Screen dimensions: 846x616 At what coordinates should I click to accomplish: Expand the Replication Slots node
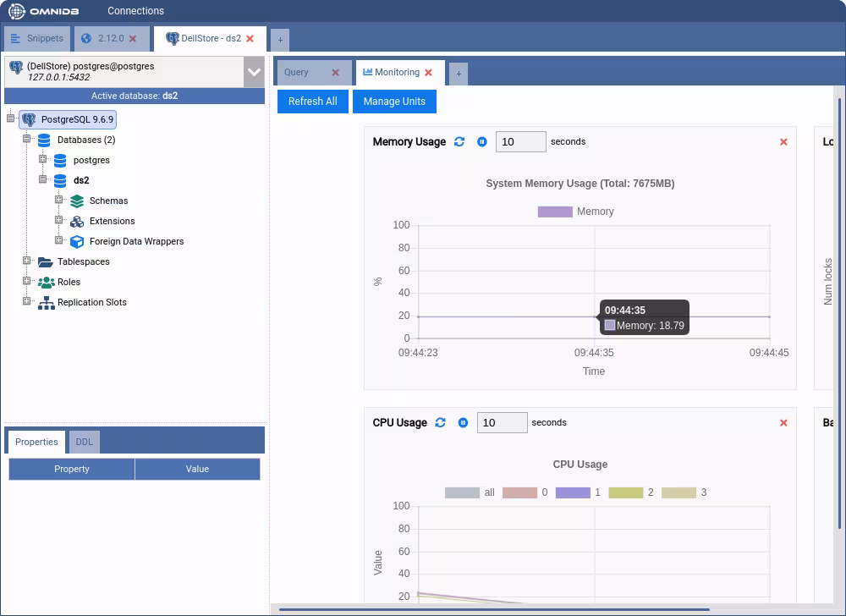(x=26, y=301)
